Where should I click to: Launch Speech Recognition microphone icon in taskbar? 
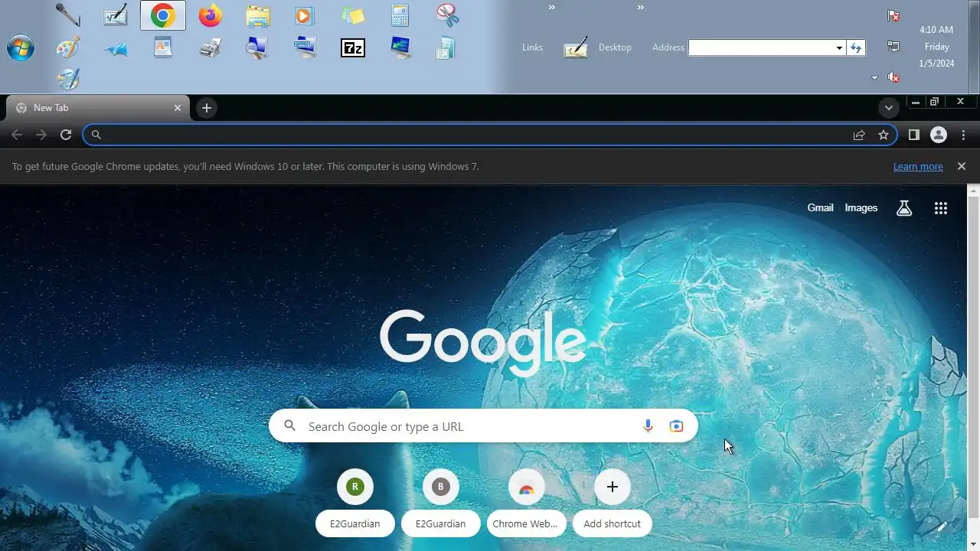click(x=67, y=15)
